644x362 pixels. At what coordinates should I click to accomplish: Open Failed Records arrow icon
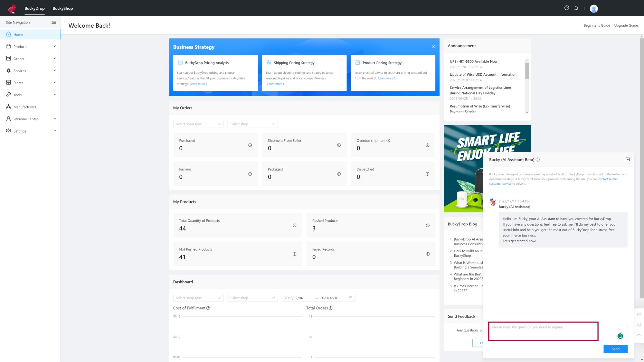pyautogui.click(x=428, y=254)
